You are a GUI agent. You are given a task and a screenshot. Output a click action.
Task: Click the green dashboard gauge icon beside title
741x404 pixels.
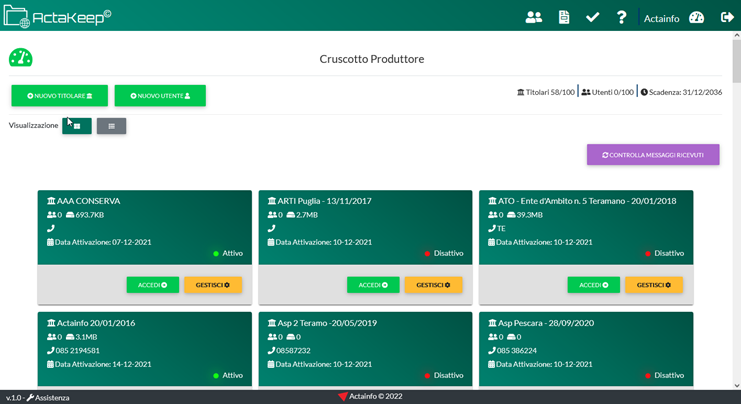click(x=20, y=59)
